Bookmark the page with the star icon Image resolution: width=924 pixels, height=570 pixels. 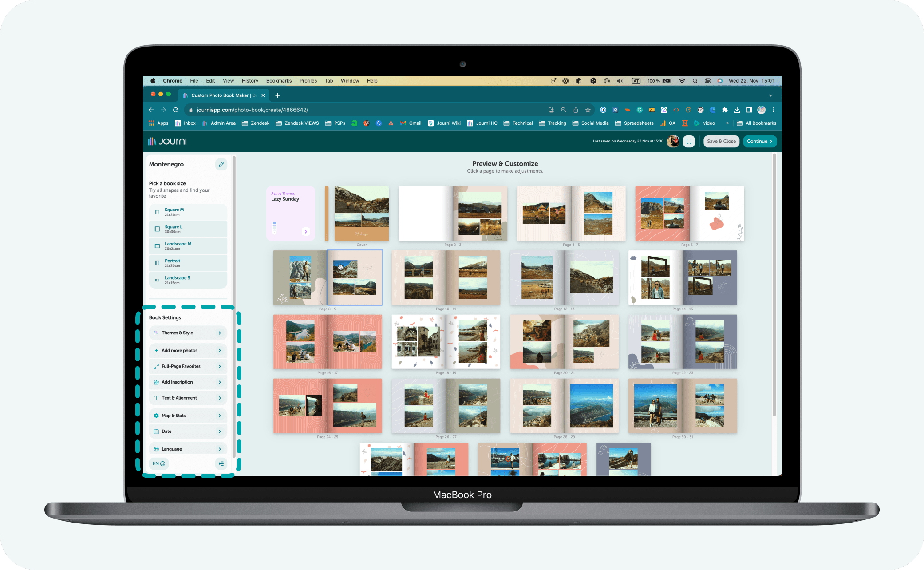coord(588,110)
